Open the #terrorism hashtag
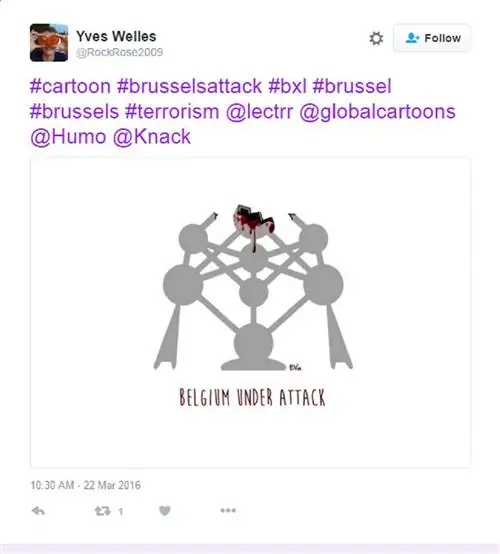 (172, 112)
